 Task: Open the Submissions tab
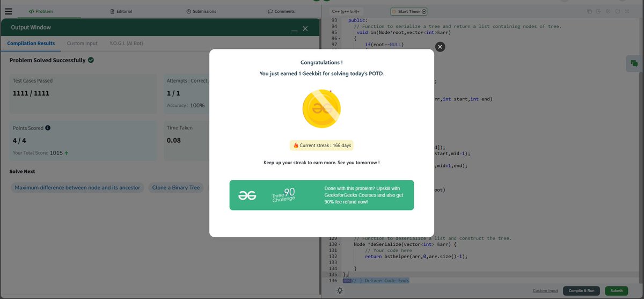(x=201, y=11)
